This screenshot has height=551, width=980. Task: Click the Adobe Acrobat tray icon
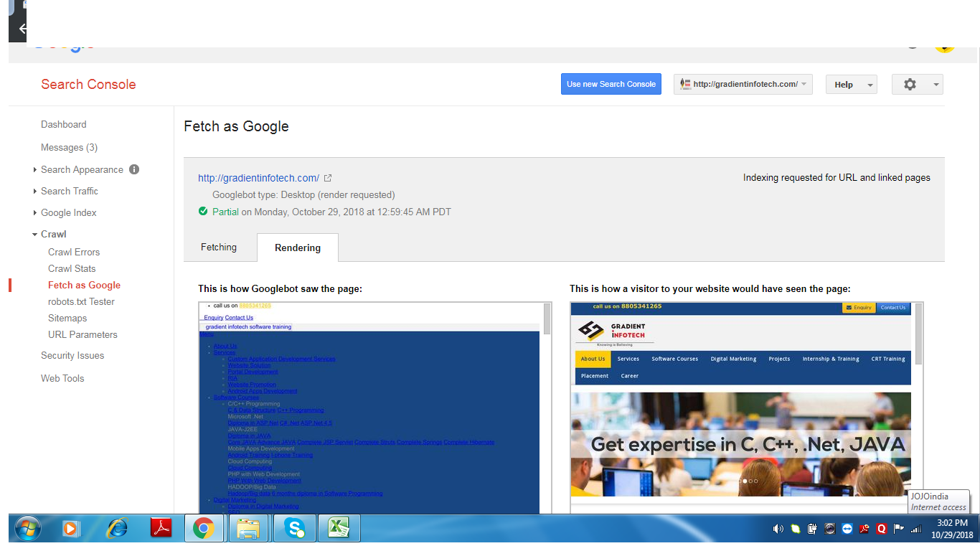pos(864,529)
